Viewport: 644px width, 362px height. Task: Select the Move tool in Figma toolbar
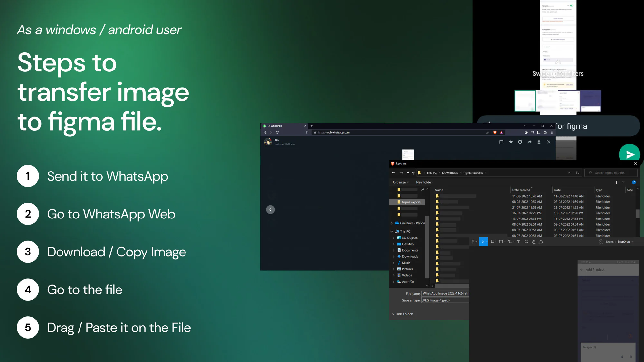[483, 242]
